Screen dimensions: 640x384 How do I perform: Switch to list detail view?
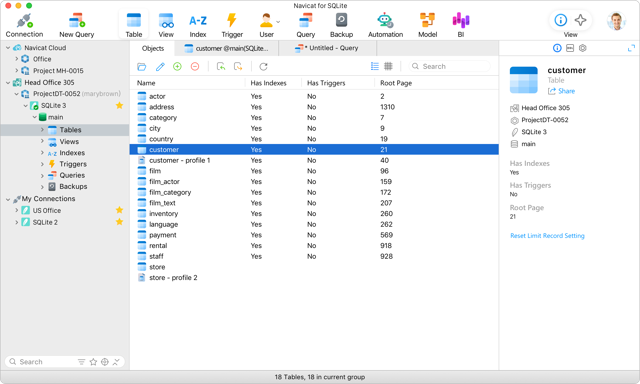pyautogui.click(x=375, y=66)
